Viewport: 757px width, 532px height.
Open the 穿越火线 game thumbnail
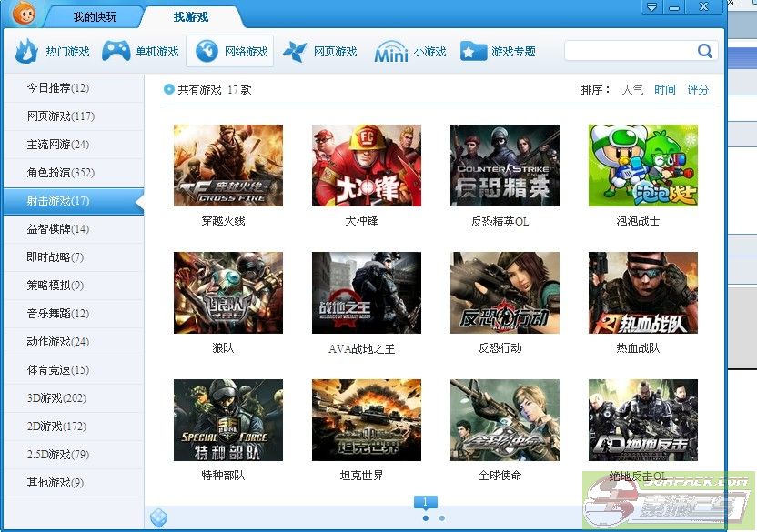tap(227, 166)
